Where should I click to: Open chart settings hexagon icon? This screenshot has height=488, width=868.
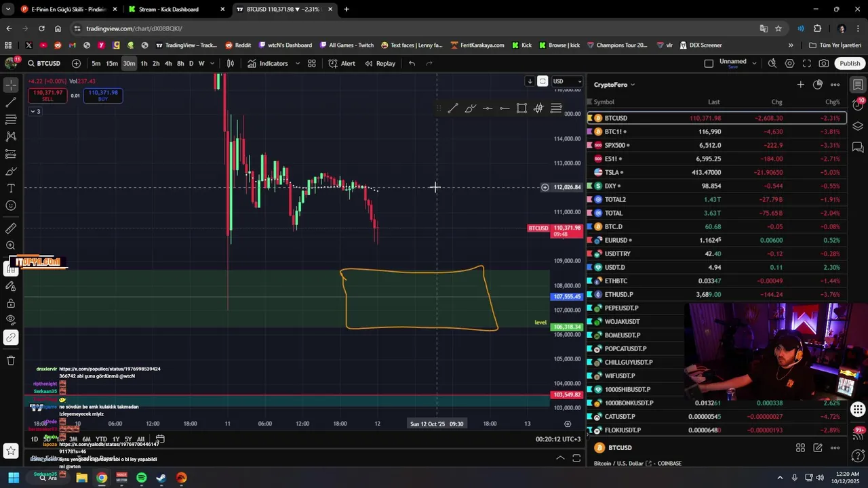coord(789,63)
